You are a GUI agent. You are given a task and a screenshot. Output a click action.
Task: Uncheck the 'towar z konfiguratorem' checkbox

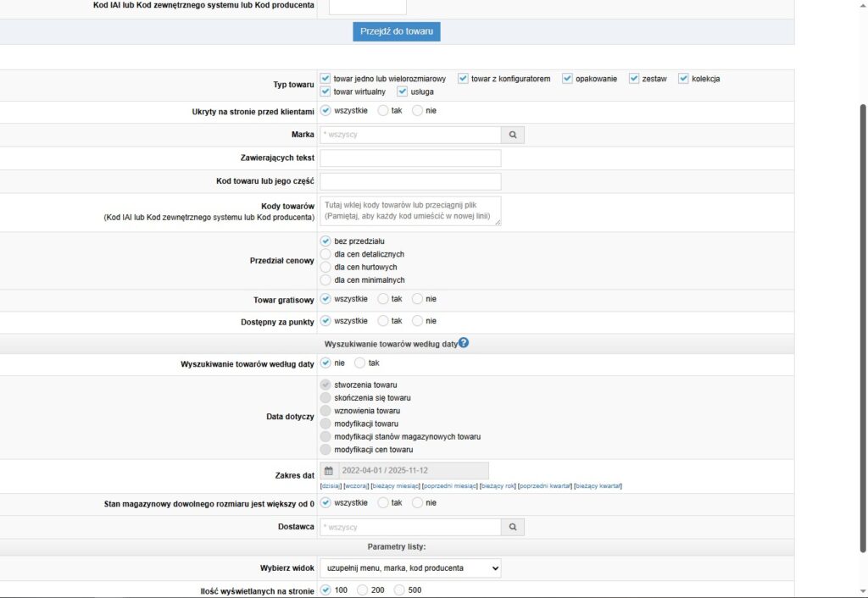(464, 79)
